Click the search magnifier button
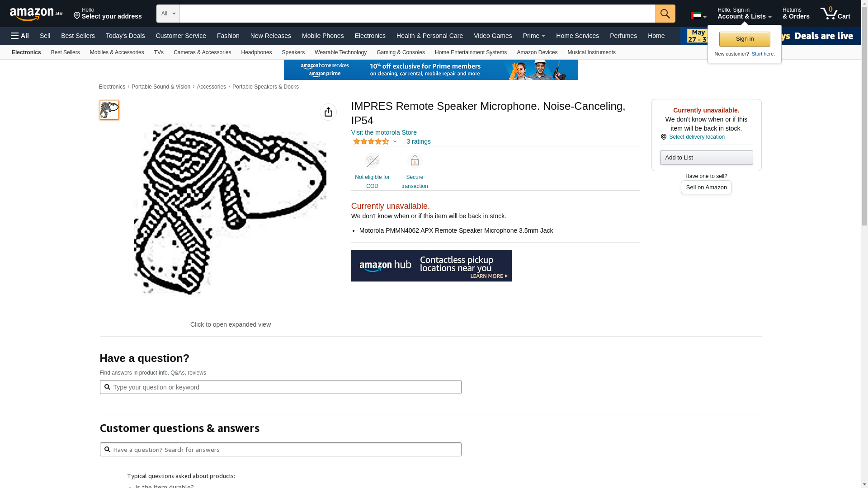 coord(665,14)
